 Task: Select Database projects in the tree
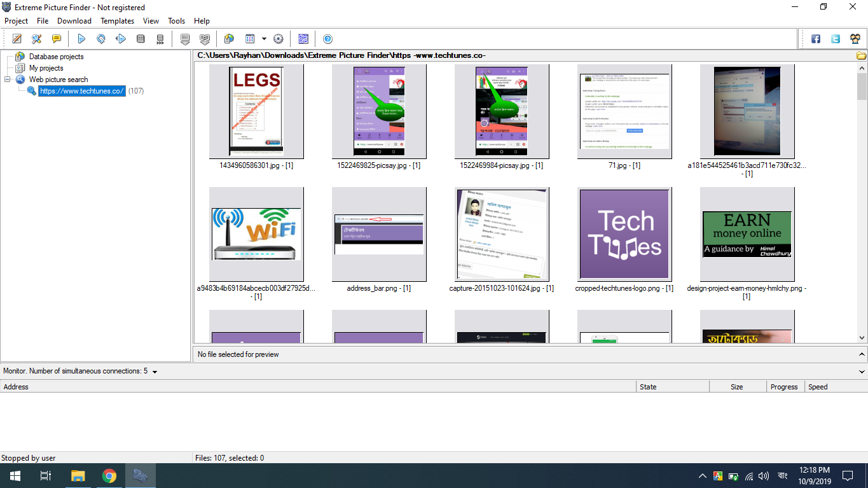[56, 57]
